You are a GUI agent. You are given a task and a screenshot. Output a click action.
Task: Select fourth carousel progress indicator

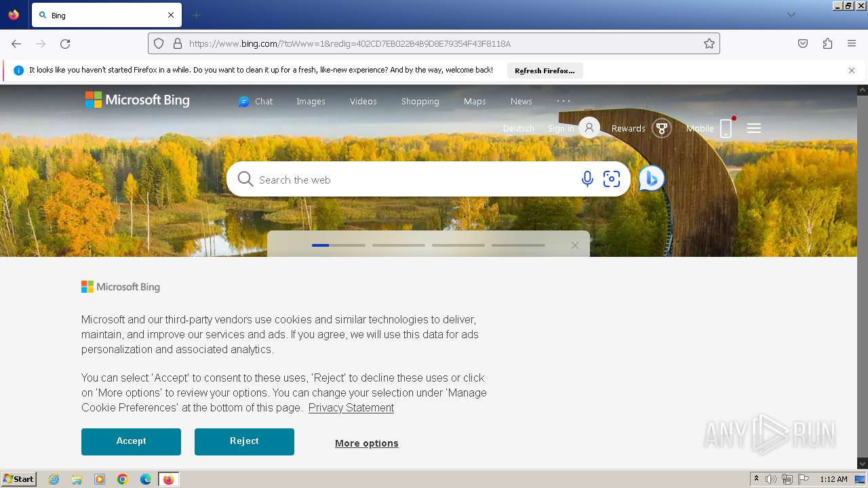pyautogui.click(x=518, y=245)
